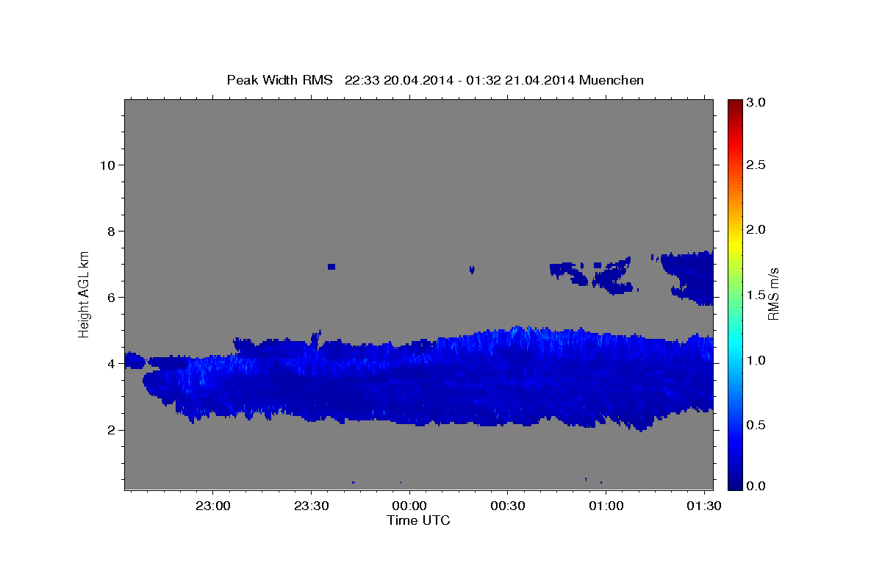Click the 23:00 time tick label
The image size is (882, 588).
pos(213,506)
